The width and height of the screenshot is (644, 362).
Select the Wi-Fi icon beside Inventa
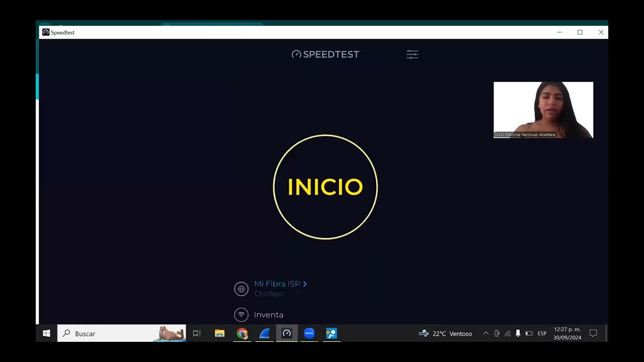click(241, 315)
